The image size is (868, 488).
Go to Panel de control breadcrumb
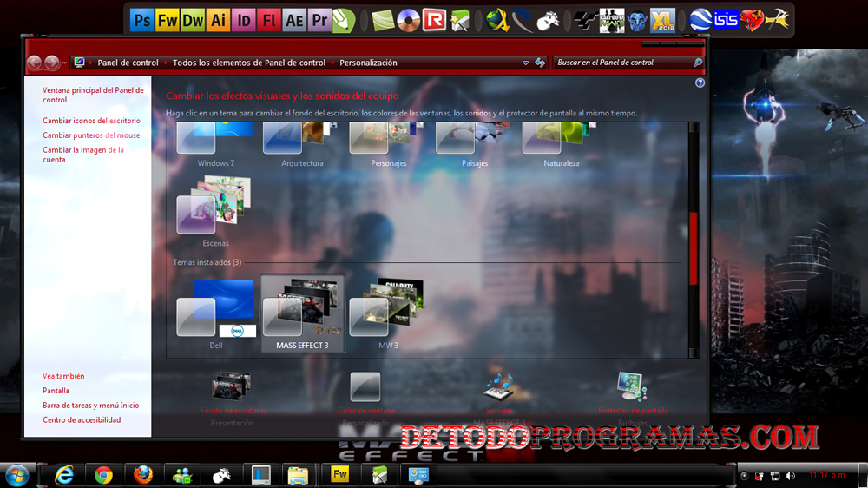click(x=128, y=63)
